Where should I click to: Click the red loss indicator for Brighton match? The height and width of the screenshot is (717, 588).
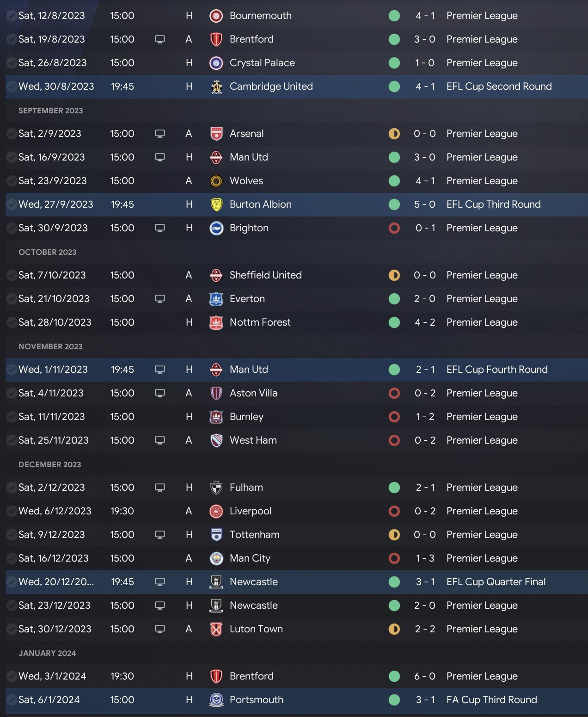(394, 228)
